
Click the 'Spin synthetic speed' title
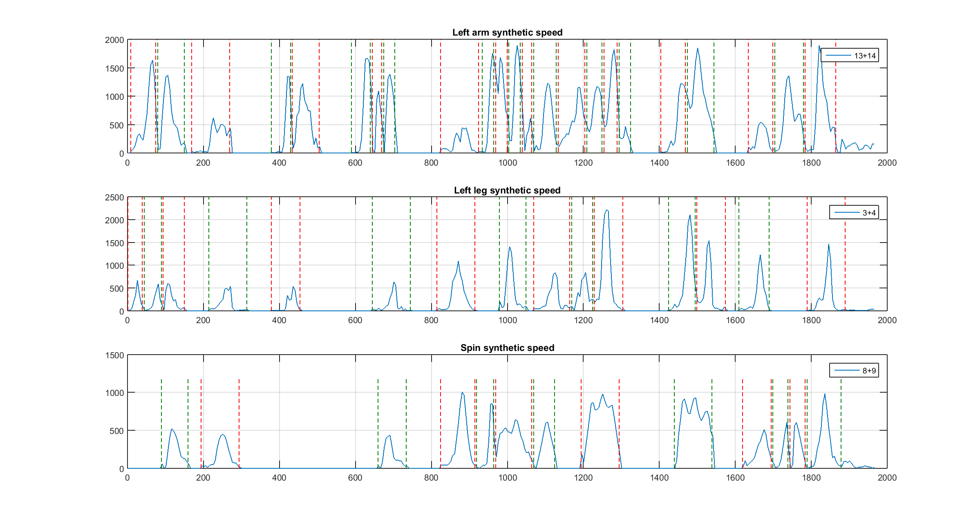507,348
